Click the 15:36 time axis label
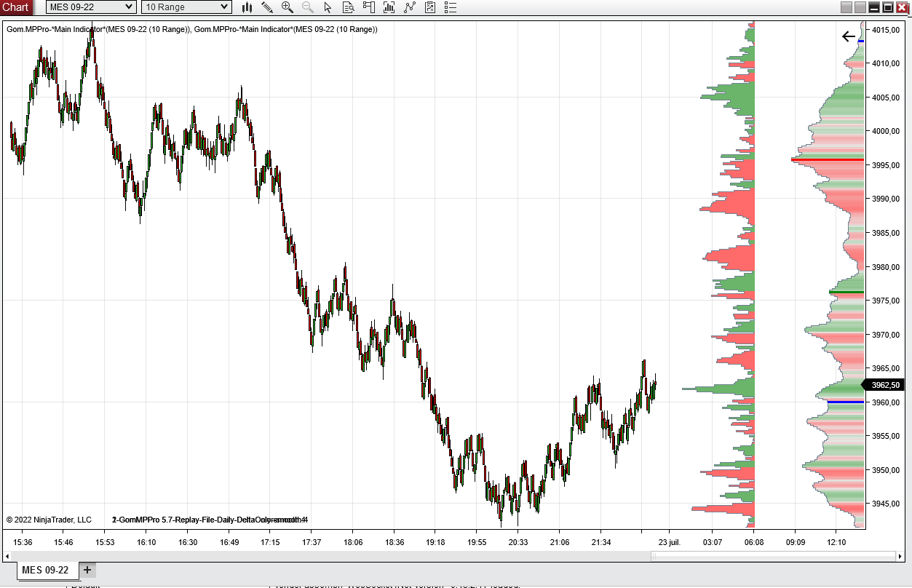Image resolution: width=912 pixels, height=588 pixels. coord(23,542)
